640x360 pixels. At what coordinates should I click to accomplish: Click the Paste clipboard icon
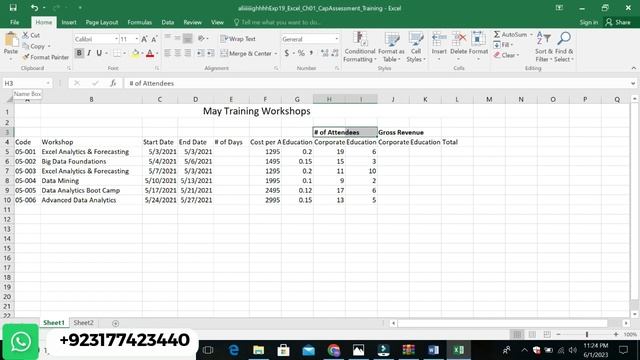[x=11, y=40]
